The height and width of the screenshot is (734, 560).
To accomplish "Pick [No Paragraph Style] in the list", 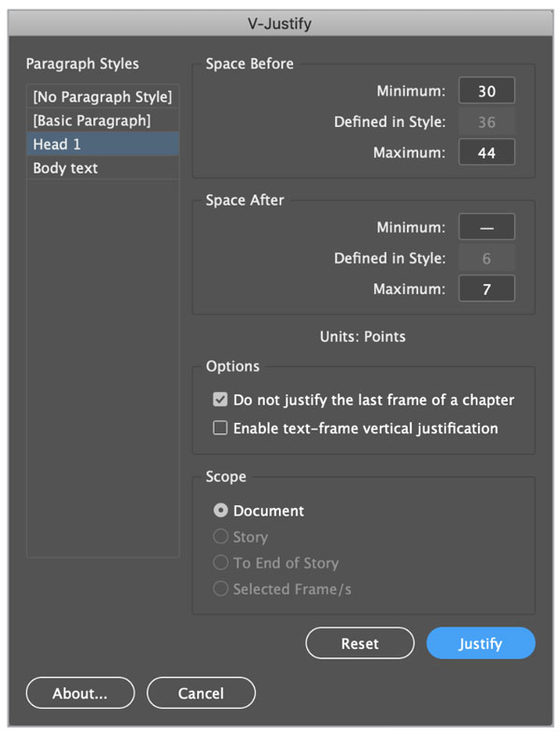I will tap(103, 96).
